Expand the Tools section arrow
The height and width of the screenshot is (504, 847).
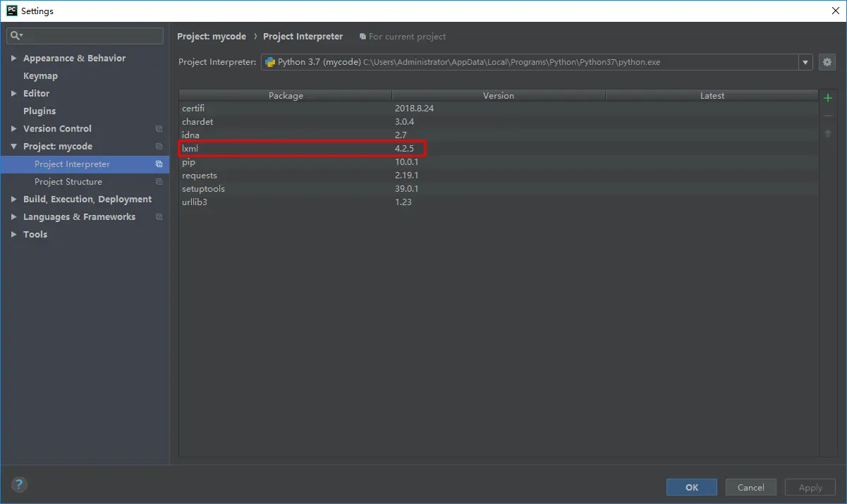point(14,235)
